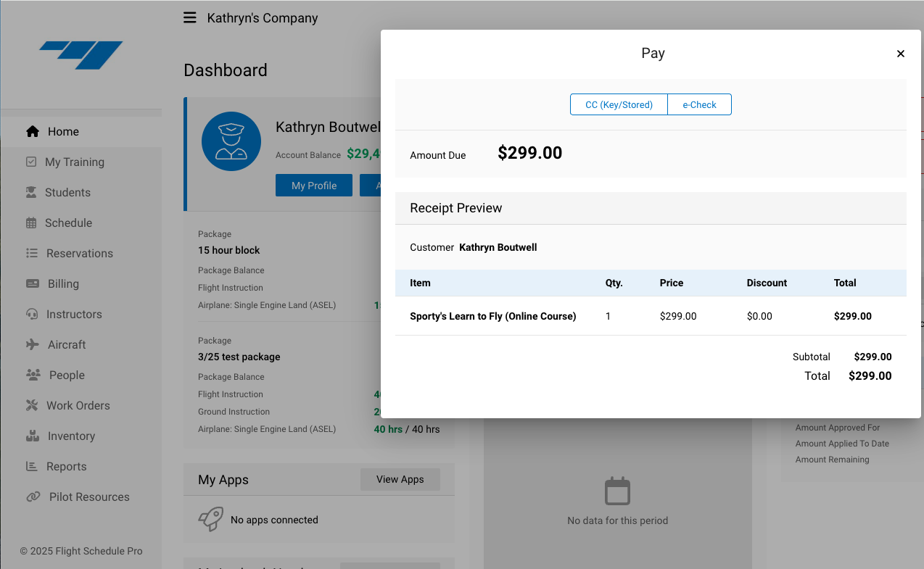Click the My Apps section heading
The image size is (924, 569).
[223, 480]
